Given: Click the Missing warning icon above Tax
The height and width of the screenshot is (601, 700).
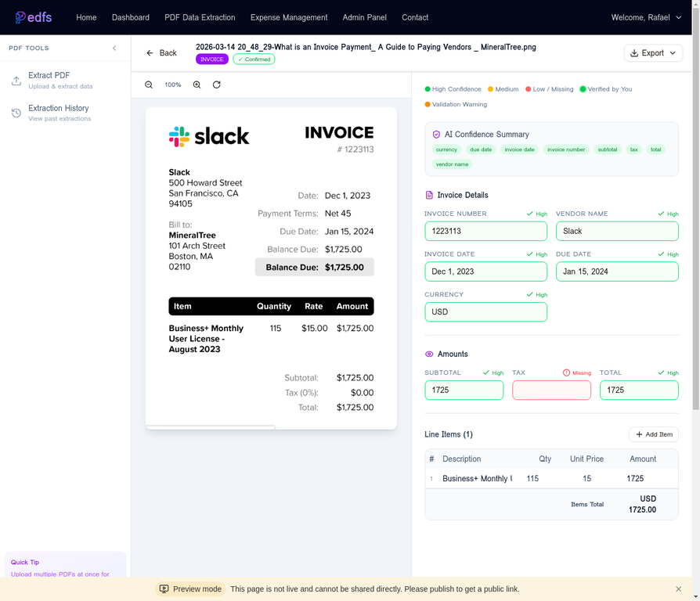Looking at the screenshot, I should (566, 372).
